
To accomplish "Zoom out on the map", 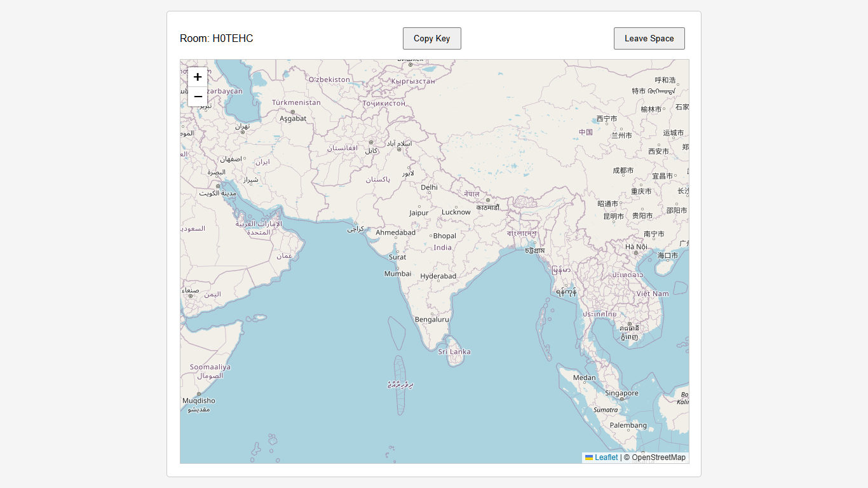I will click(x=198, y=97).
